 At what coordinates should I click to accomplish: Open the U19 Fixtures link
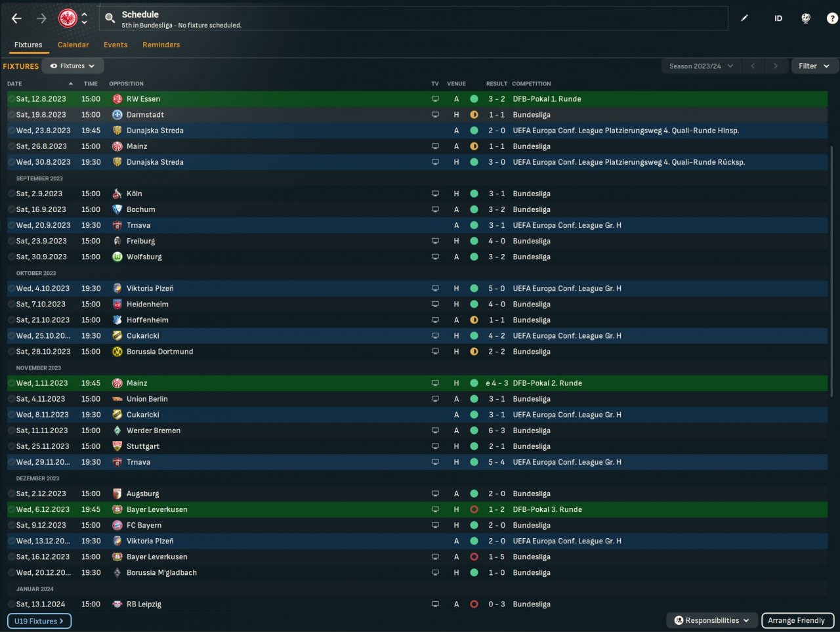coord(39,621)
